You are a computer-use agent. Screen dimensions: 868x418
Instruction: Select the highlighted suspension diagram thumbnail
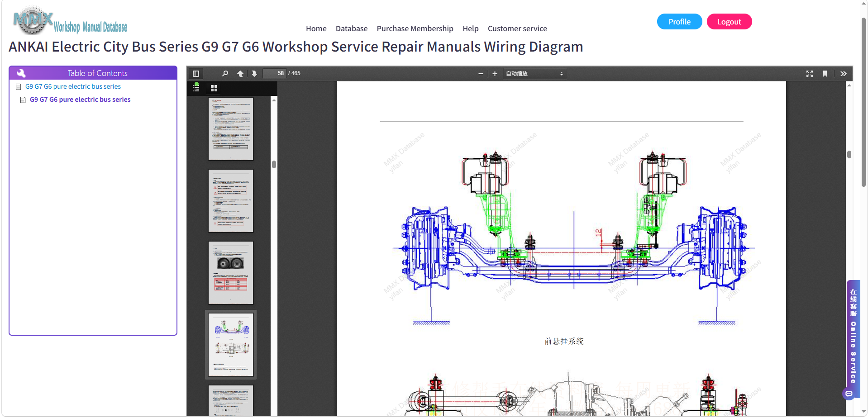pos(231,345)
